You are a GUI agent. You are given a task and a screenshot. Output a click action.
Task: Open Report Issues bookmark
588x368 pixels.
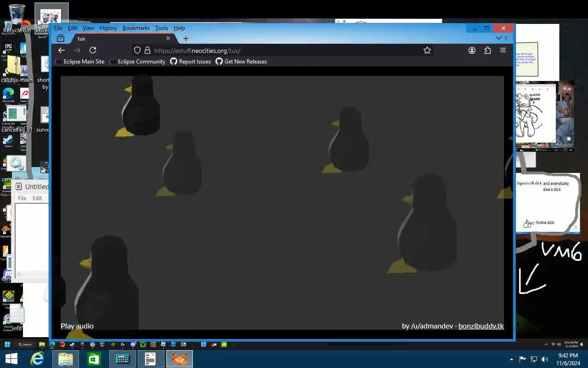(x=191, y=62)
